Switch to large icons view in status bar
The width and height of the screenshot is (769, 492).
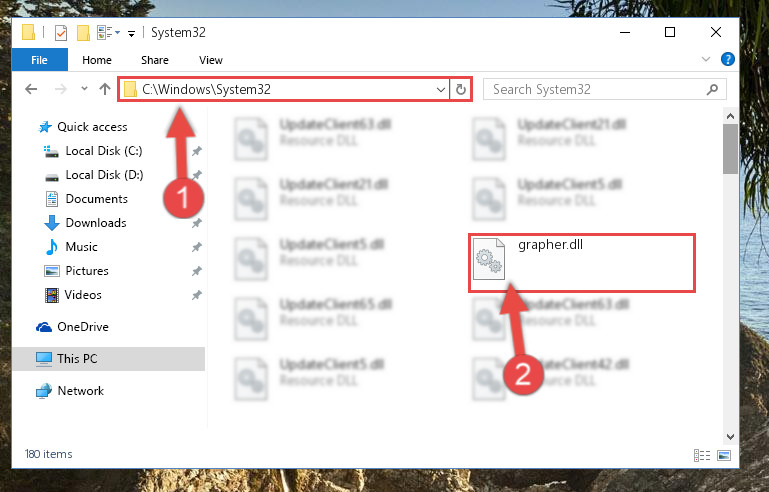[724, 455]
